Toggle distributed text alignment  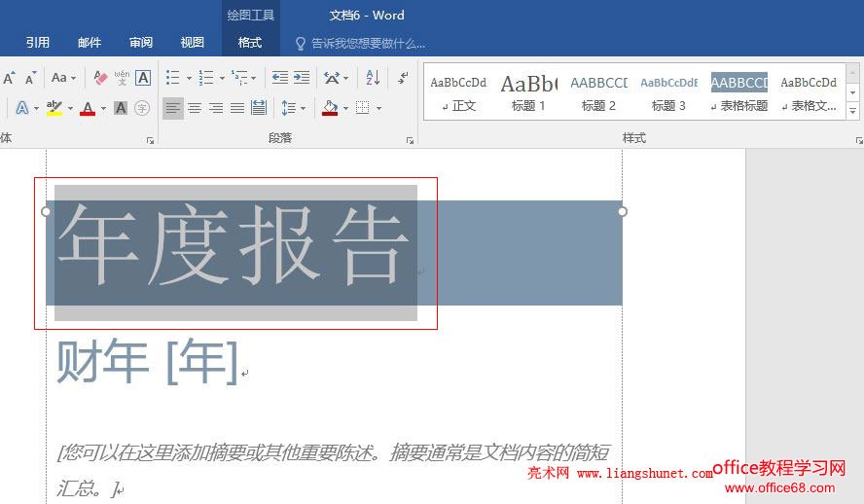tap(259, 108)
